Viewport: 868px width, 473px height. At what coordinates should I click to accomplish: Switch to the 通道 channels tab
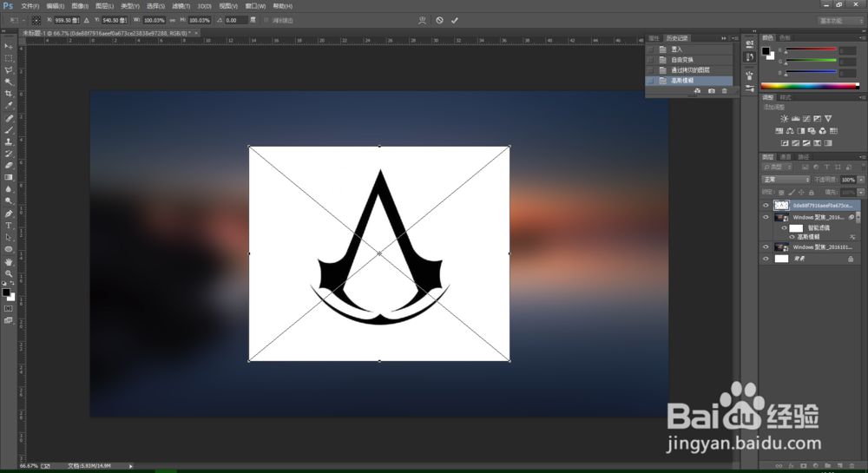[x=786, y=157]
